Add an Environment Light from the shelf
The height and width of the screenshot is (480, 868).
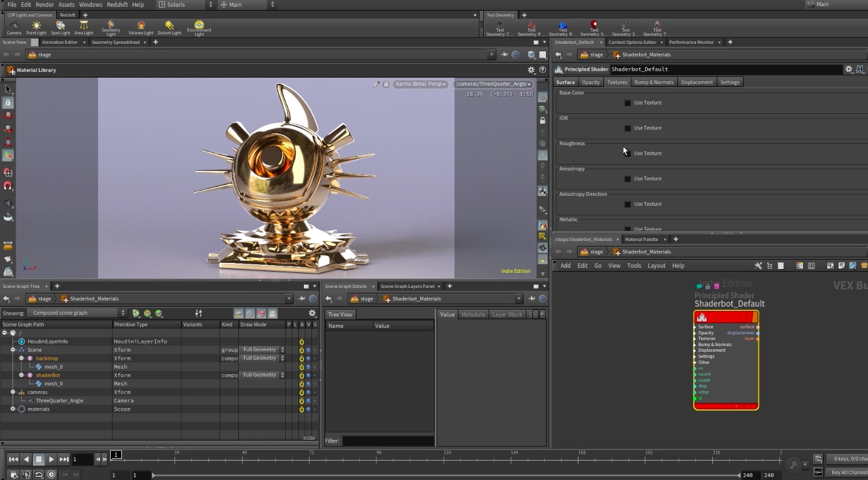click(x=199, y=28)
